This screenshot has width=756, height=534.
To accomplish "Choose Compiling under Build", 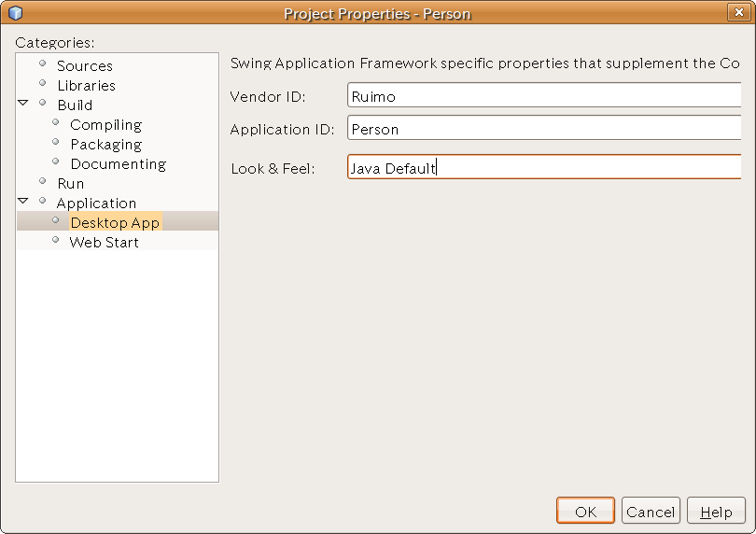I will pos(105,125).
